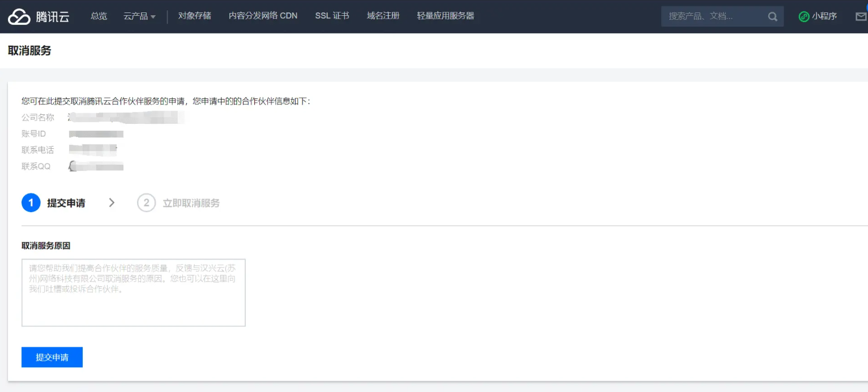Image resolution: width=868 pixels, height=392 pixels.
Task: Select the step 1 circle indicator
Action: coord(31,203)
